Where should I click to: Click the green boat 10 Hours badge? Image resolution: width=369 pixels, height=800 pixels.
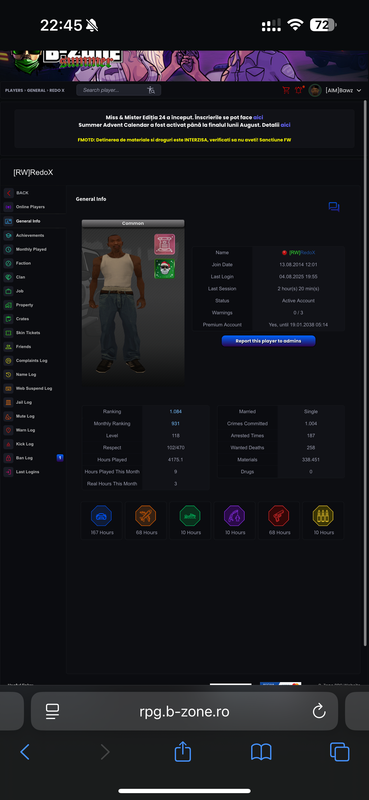(x=190, y=520)
